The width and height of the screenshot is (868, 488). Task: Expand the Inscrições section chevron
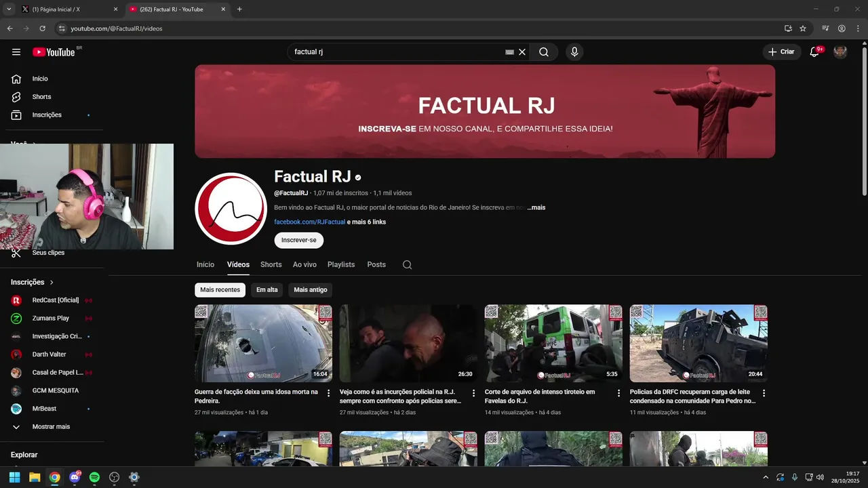52,283
